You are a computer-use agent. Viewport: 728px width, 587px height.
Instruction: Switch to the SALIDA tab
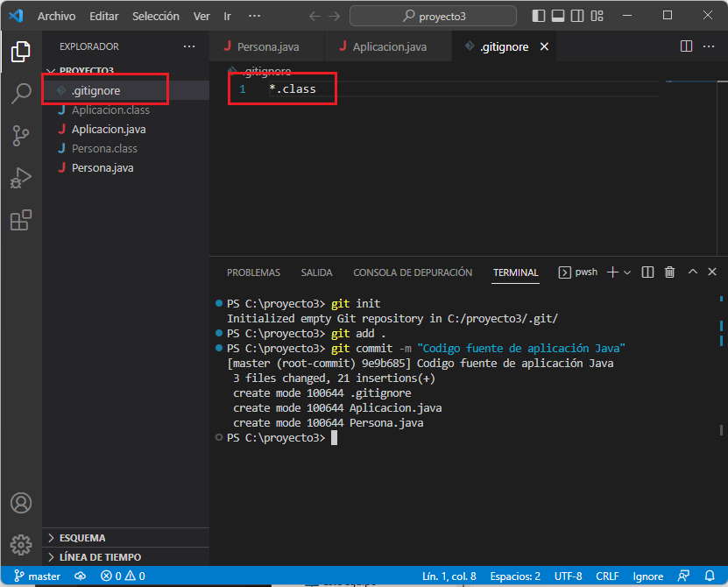coord(316,272)
